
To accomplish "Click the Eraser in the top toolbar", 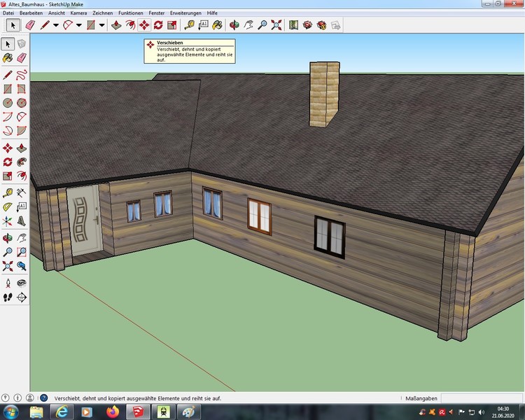I will (x=30, y=25).
